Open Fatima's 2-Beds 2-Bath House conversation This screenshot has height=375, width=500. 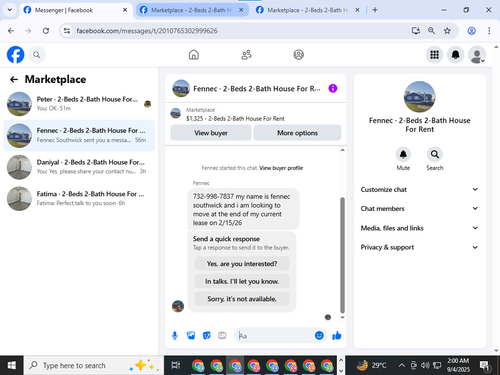pyautogui.click(x=79, y=198)
